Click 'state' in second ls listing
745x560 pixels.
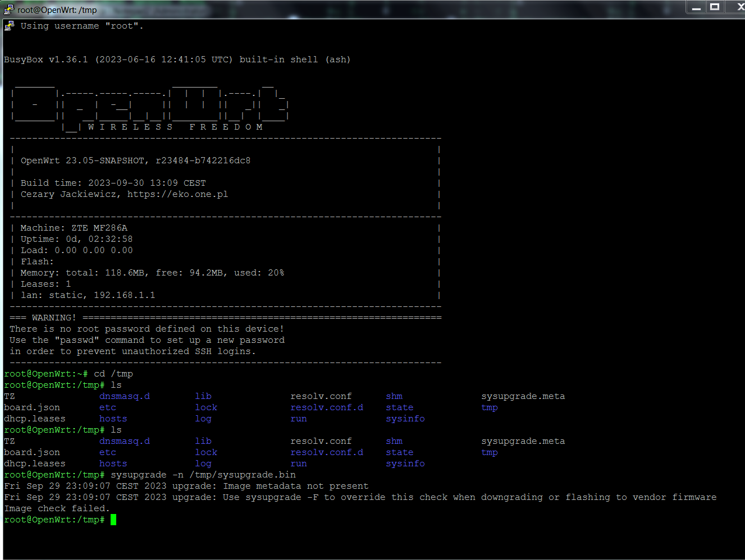(x=400, y=452)
